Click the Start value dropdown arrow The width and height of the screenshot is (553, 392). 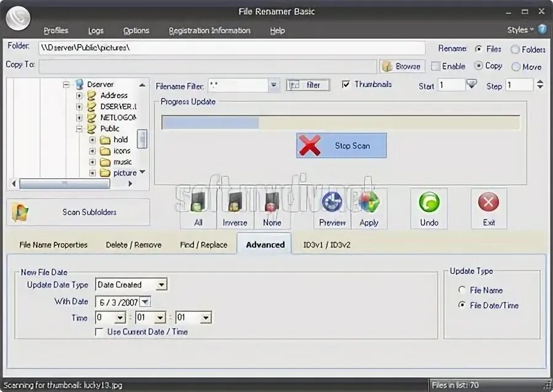click(471, 84)
